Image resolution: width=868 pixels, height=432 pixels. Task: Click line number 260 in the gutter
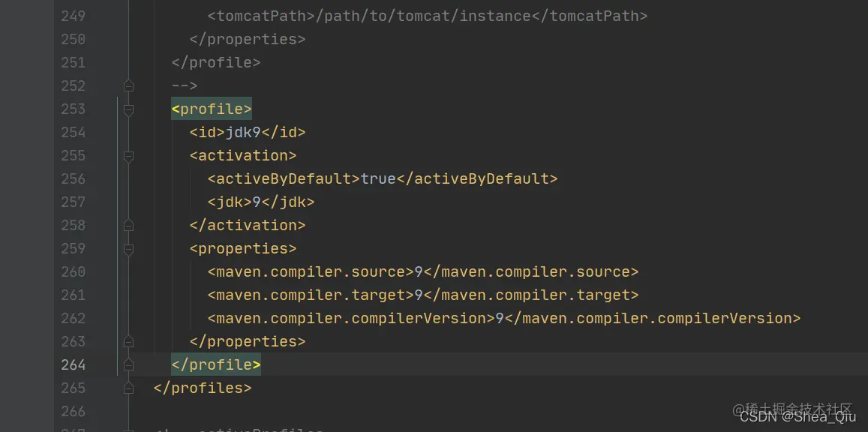pyautogui.click(x=73, y=272)
